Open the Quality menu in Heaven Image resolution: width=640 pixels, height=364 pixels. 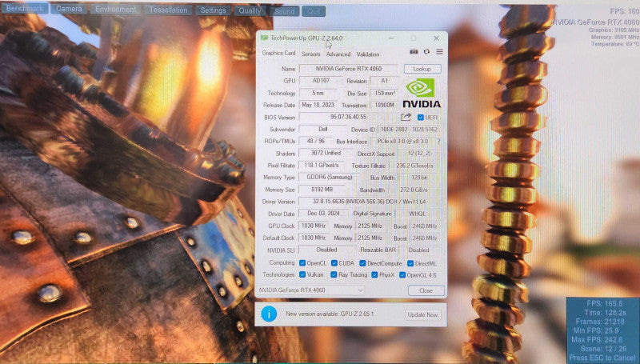click(250, 11)
